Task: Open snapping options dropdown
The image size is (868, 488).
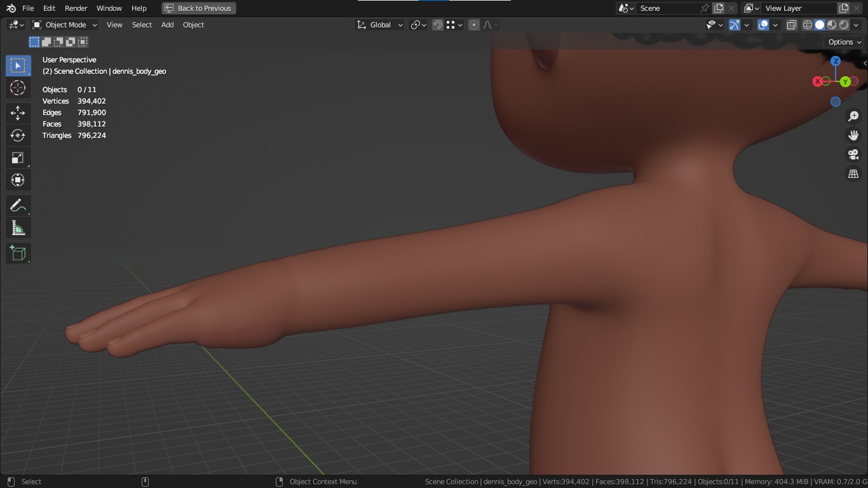Action: coord(454,25)
